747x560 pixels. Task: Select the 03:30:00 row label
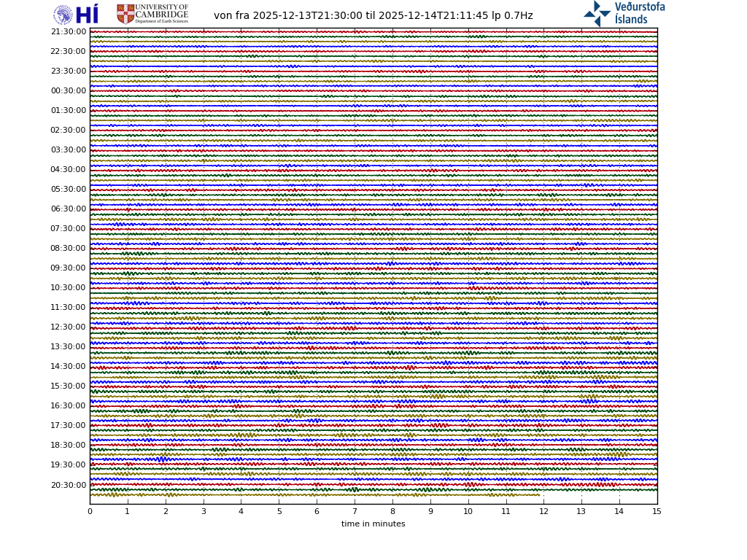(69, 149)
